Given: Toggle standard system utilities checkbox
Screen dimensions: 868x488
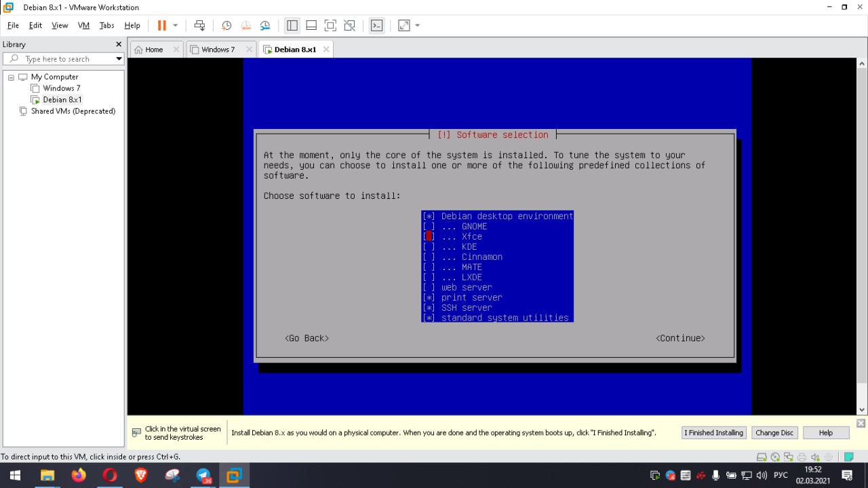Looking at the screenshot, I should pos(429,318).
